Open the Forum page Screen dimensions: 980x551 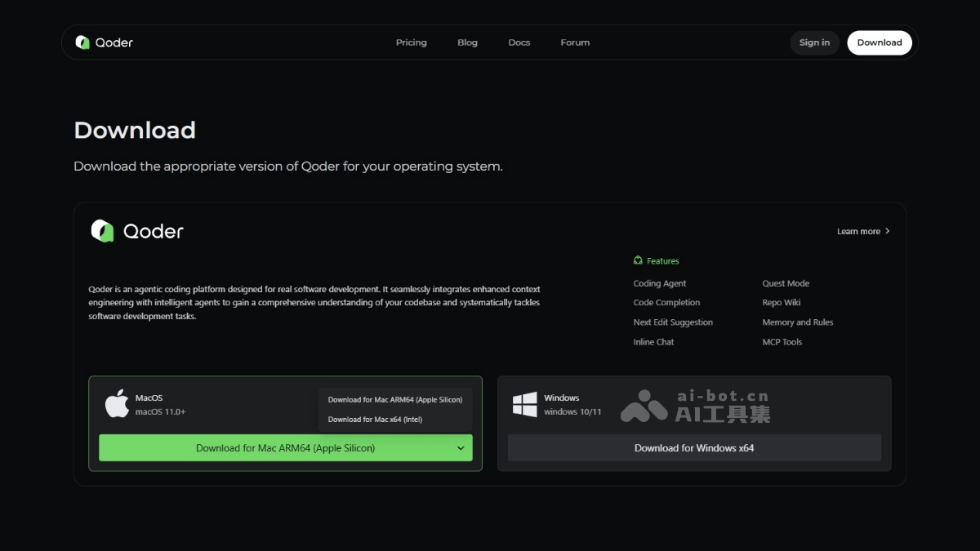575,42
